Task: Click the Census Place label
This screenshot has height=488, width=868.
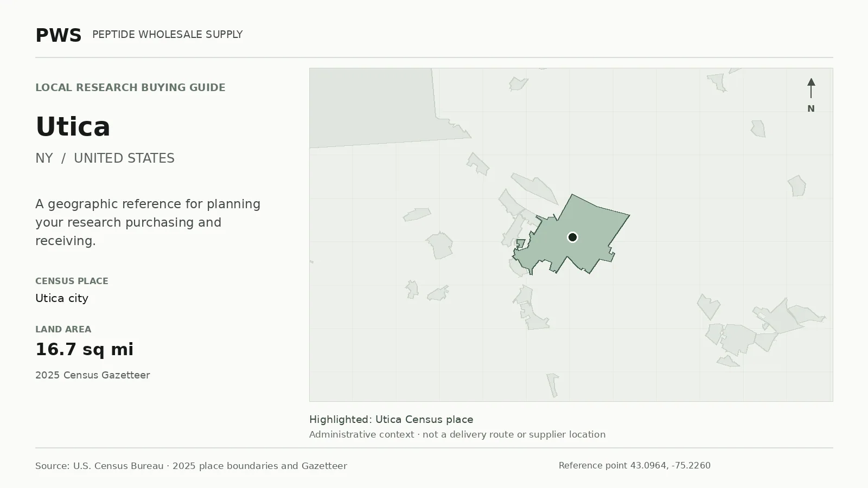Action: point(72,281)
